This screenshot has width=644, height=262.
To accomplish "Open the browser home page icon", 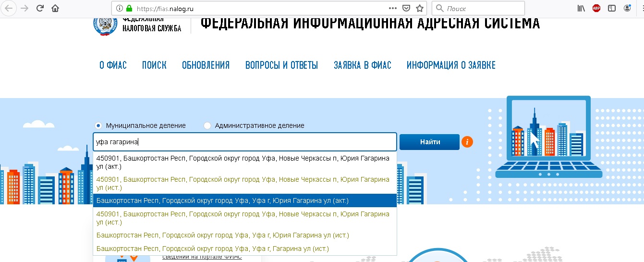I will pyautogui.click(x=55, y=8).
